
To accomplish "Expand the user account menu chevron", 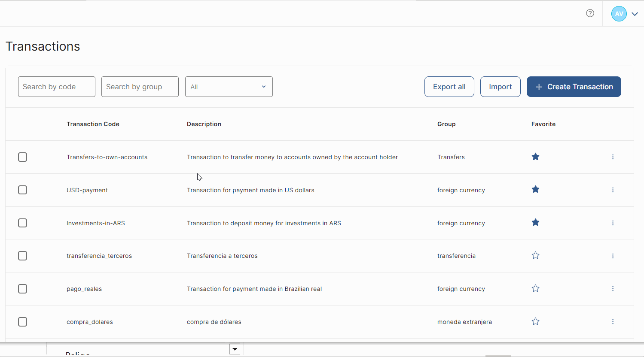I will 635,14.
